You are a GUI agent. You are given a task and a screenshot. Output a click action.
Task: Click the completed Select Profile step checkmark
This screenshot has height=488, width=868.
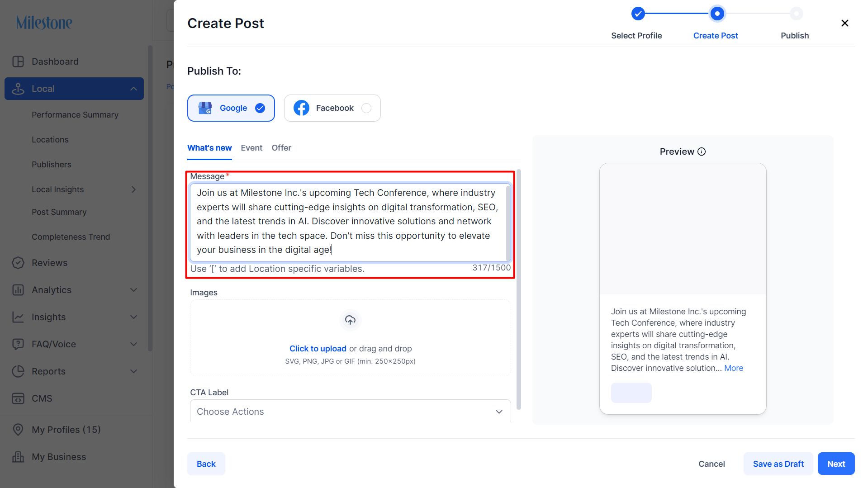click(x=638, y=14)
